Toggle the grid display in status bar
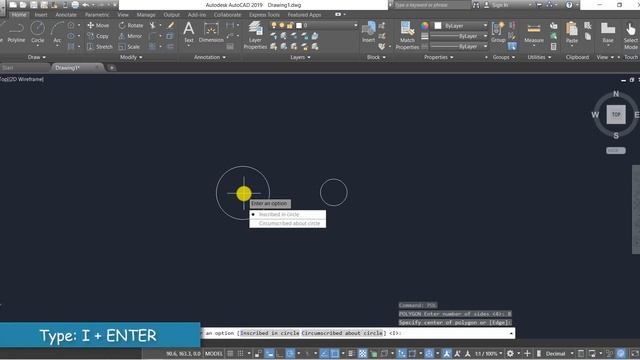Screen dimensions: 640x360 230,353
